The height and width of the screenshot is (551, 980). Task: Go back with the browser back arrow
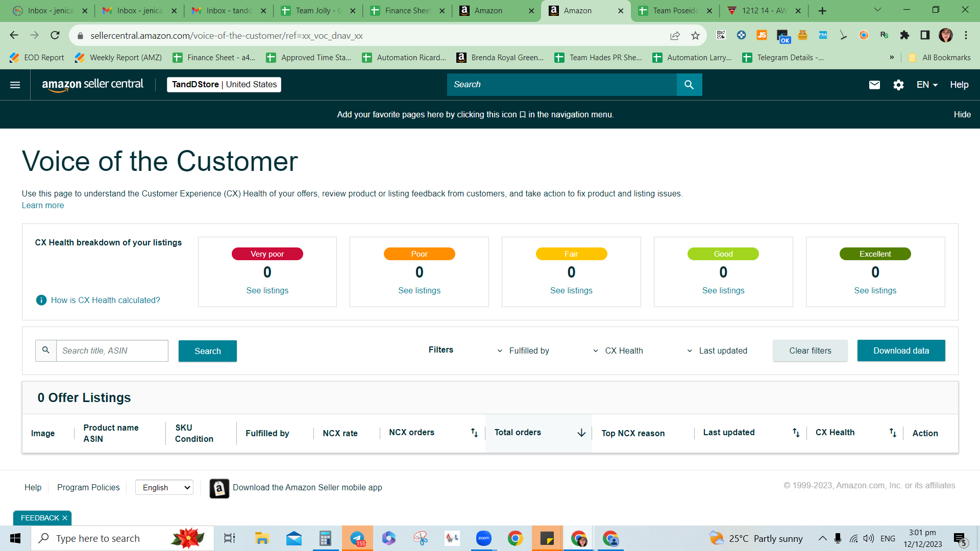(x=14, y=35)
